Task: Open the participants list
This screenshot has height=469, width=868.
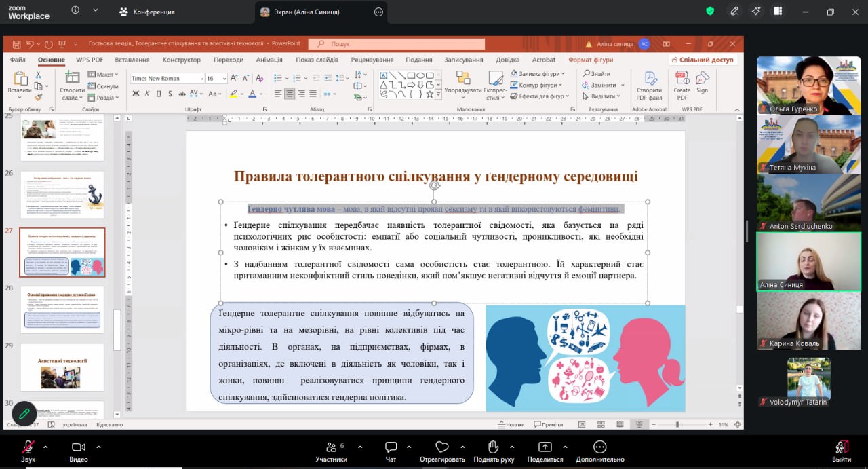Action: pos(331,447)
